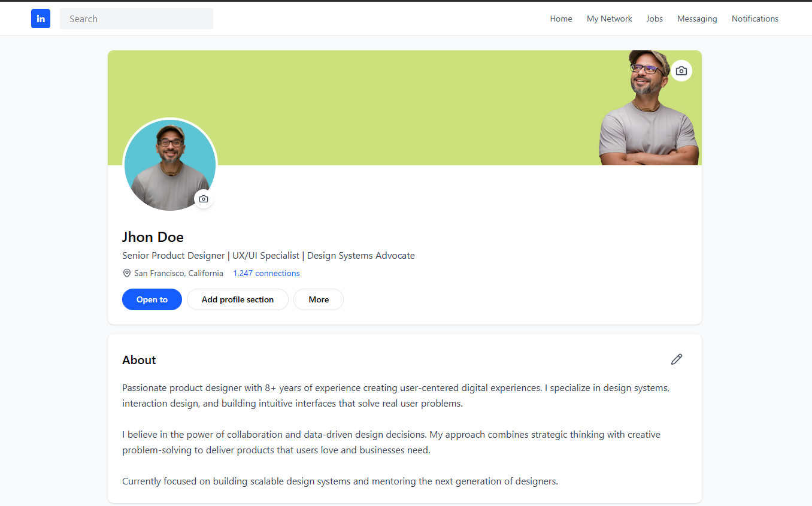The height and width of the screenshot is (506, 812).
Task: Click the pencil icon to edit About
Action: point(676,359)
